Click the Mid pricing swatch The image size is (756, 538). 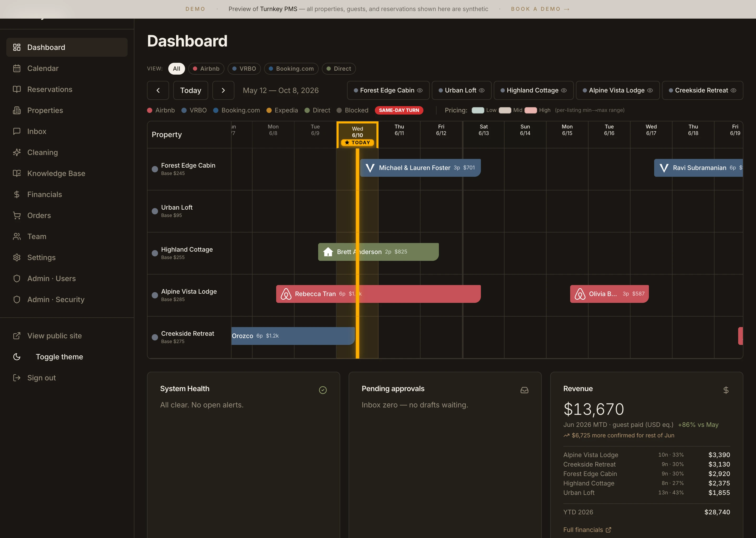(505, 110)
